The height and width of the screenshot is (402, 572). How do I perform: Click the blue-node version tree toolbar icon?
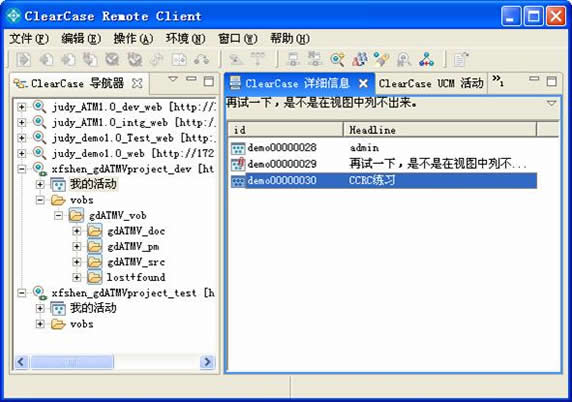(x=426, y=59)
